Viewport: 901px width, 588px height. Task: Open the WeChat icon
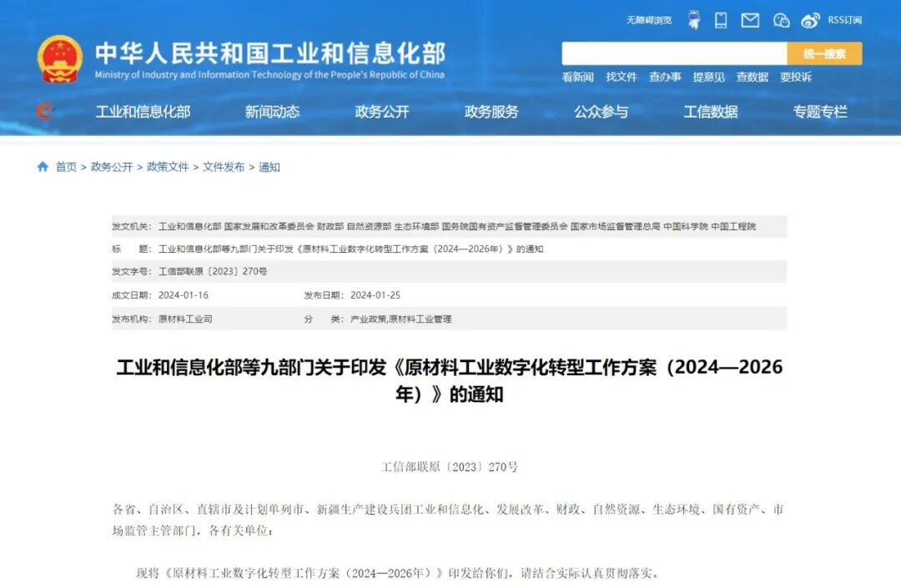781,21
